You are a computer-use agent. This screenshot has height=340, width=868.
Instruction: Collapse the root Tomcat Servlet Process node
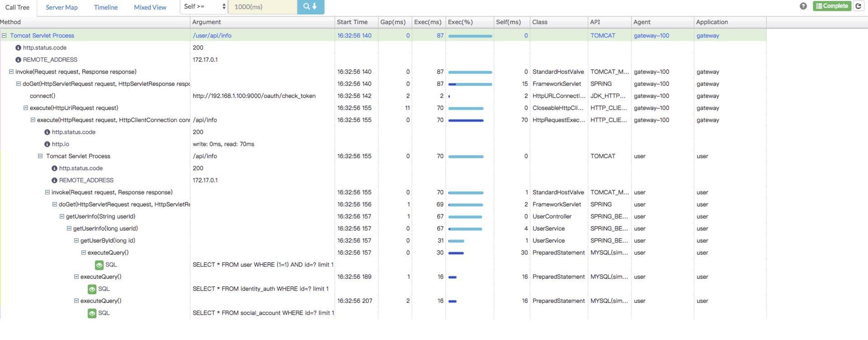(x=4, y=35)
